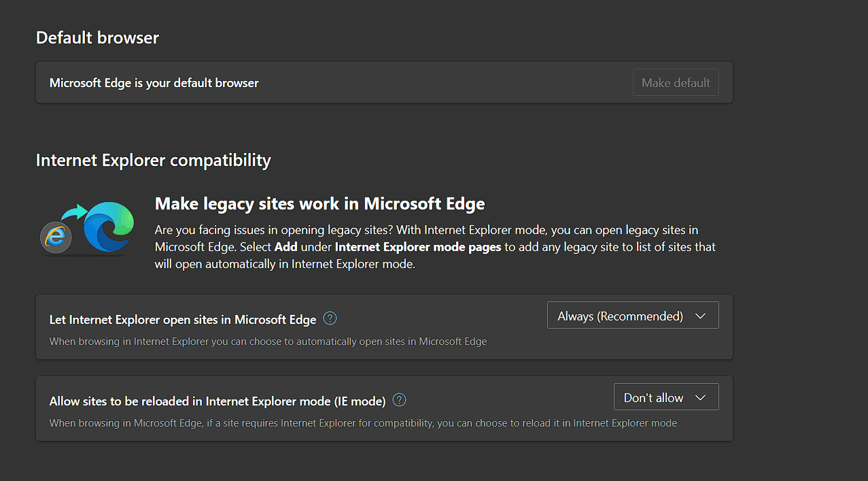Image resolution: width=868 pixels, height=481 pixels.
Task: Expand the Don't allow dropdown
Action: [665, 397]
